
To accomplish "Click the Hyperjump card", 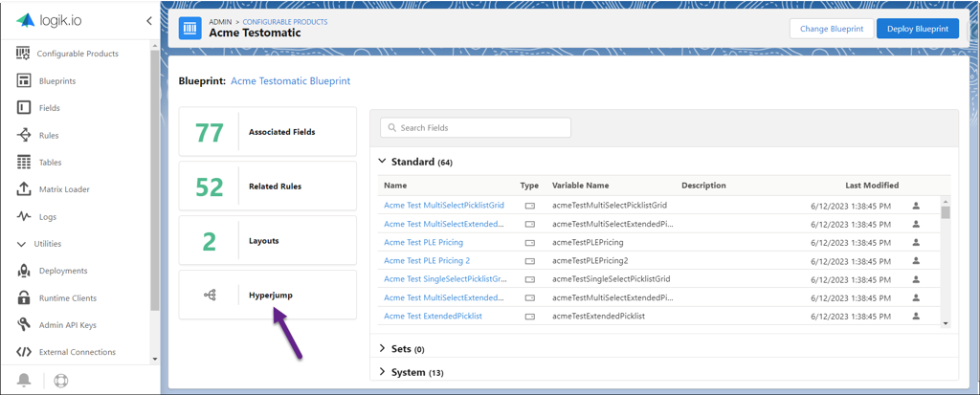I will (x=268, y=295).
